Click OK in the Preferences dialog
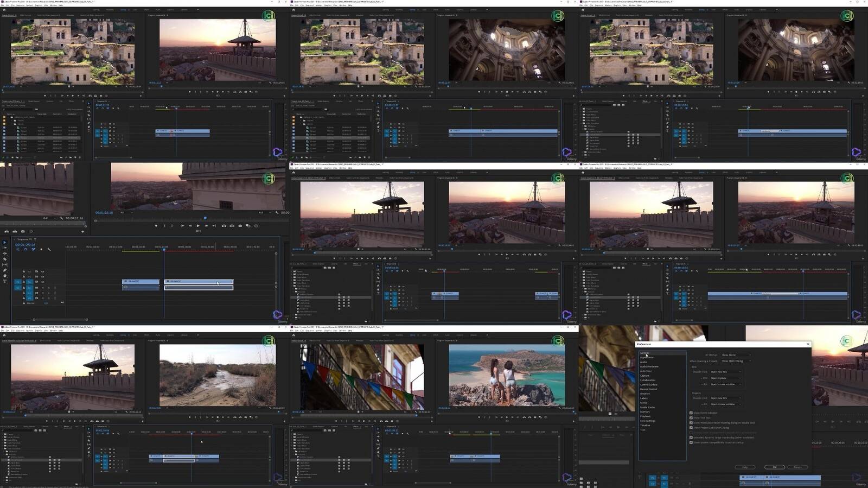Image resolution: width=868 pixels, height=488 pixels. point(774,467)
